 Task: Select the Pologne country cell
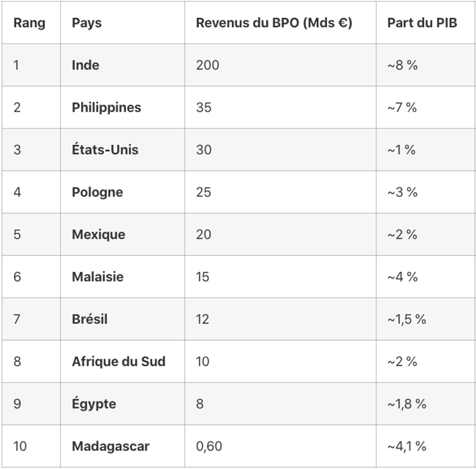click(x=97, y=192)
